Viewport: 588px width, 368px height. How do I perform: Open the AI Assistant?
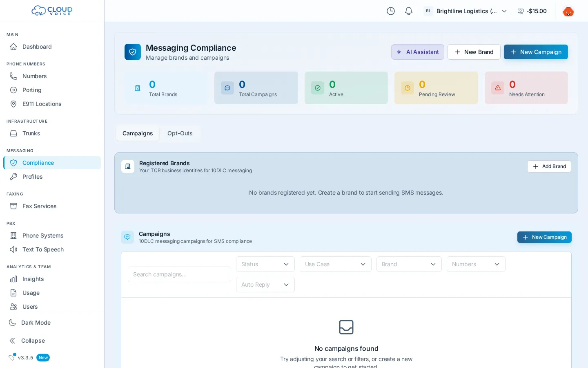418,52
